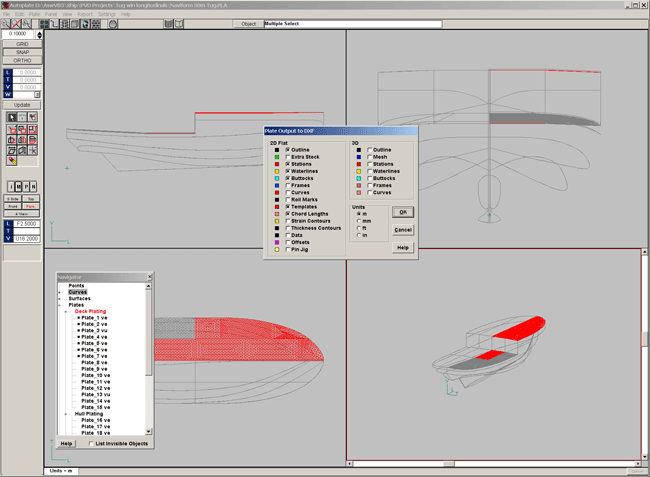Image resolution: width=650 pixels, height=477 pixels.
Task: Click the P mode button
Action: (26, 187)
